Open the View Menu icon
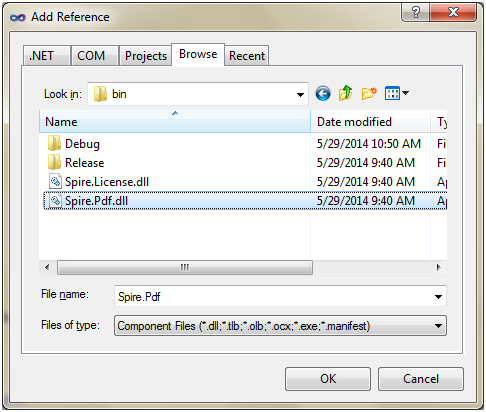Image resolution: width=486 pixels, height=412 pixels. pyautogui.click(x=396, y=93)
